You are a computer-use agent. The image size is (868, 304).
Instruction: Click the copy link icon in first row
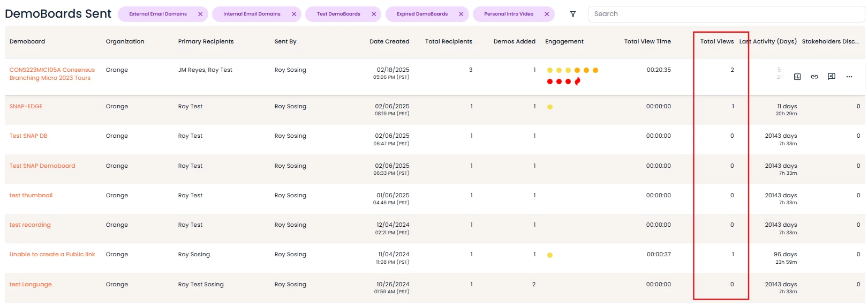point(814,77)
